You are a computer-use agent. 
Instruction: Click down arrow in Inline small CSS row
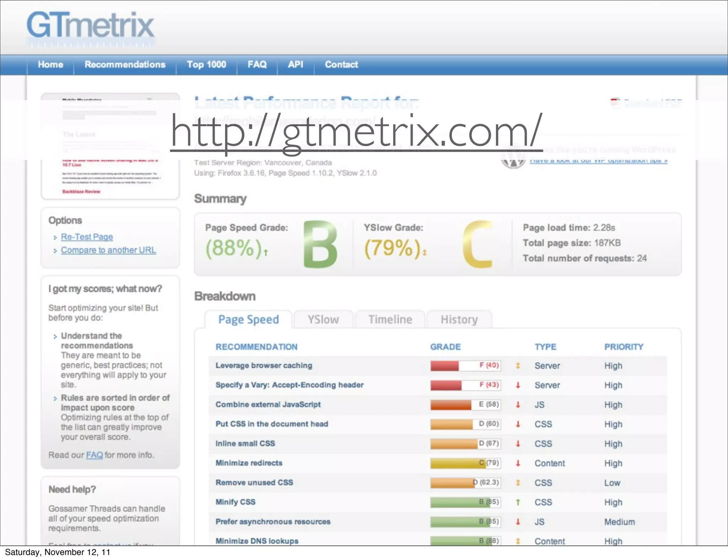point(518,444)
